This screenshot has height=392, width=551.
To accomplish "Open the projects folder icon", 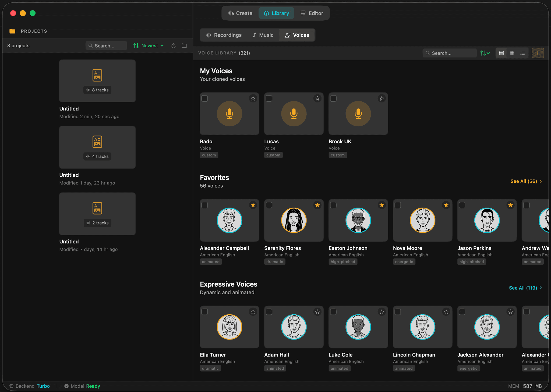I will [x=184, y=45].
